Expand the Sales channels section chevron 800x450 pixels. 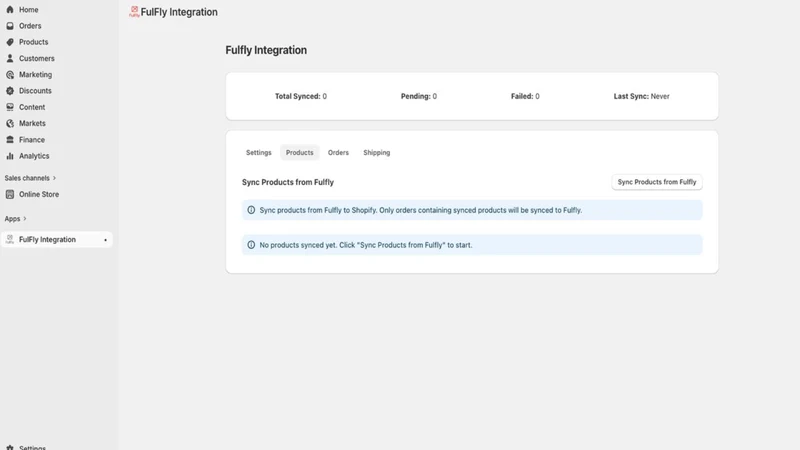[55, 178]
